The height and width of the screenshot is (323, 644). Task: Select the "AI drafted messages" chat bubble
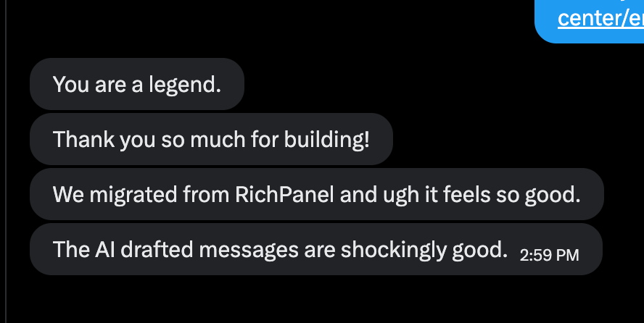[316, 249]
